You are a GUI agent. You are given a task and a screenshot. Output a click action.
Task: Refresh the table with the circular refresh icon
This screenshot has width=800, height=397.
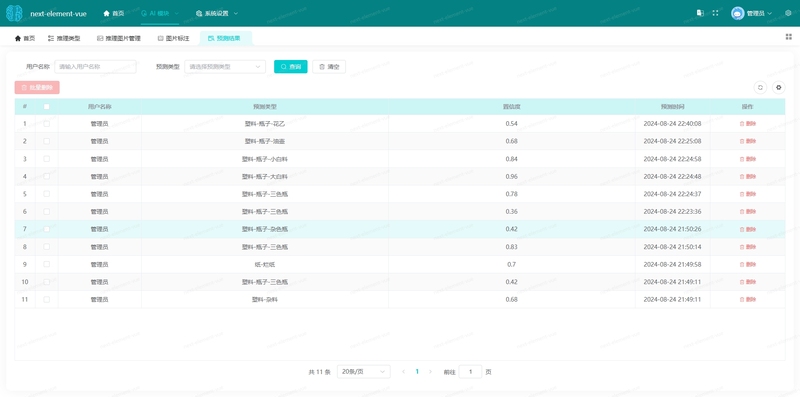[760, 87]
